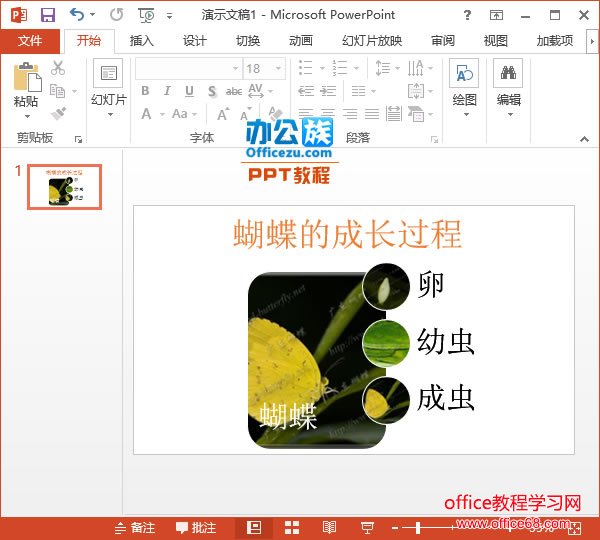Open the PowerPoint Help question mark

tap(467, 15)
